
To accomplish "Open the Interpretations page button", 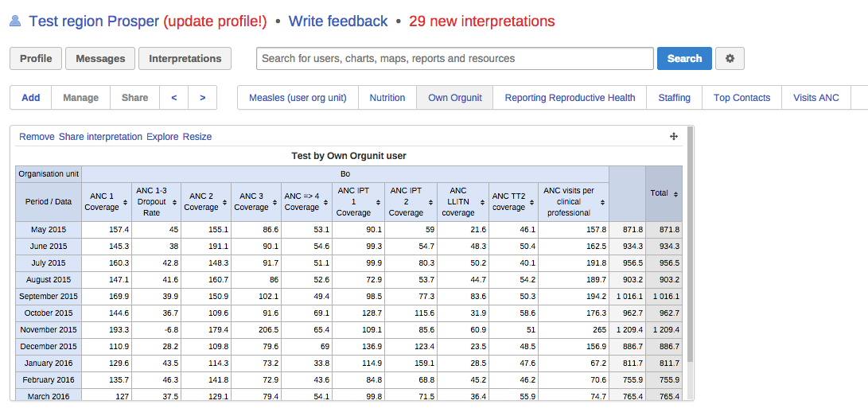I will pyautogui.click(x=185, y=59).
